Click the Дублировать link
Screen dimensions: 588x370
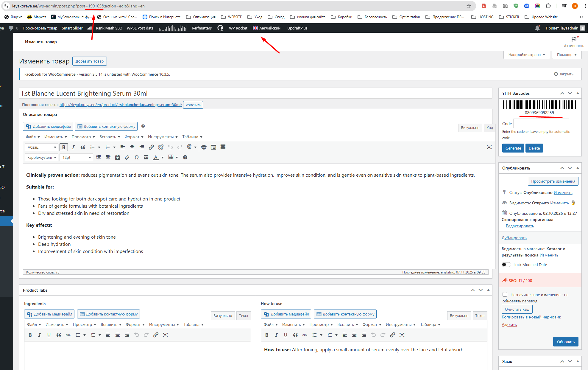(x=514, y=238)
